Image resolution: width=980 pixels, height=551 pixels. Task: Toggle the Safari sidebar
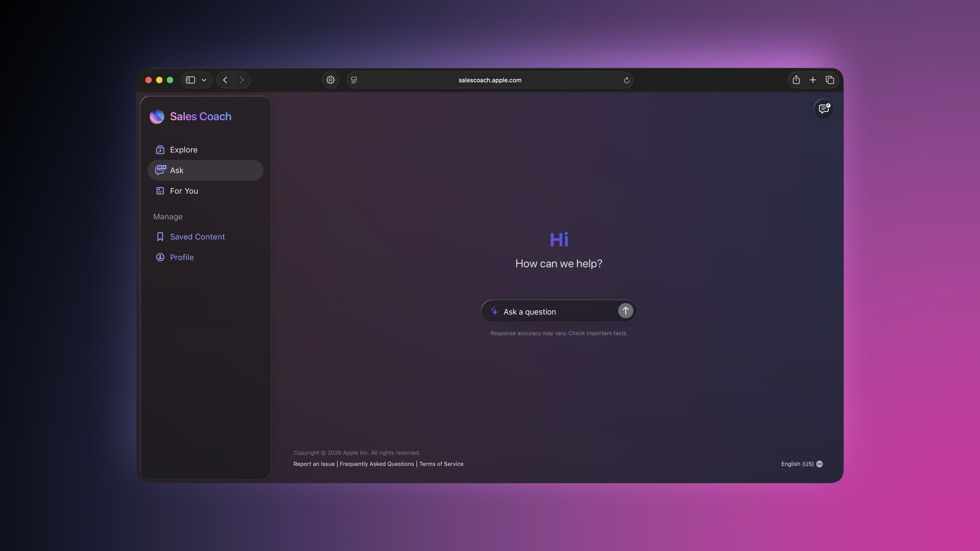pos(191,80)
